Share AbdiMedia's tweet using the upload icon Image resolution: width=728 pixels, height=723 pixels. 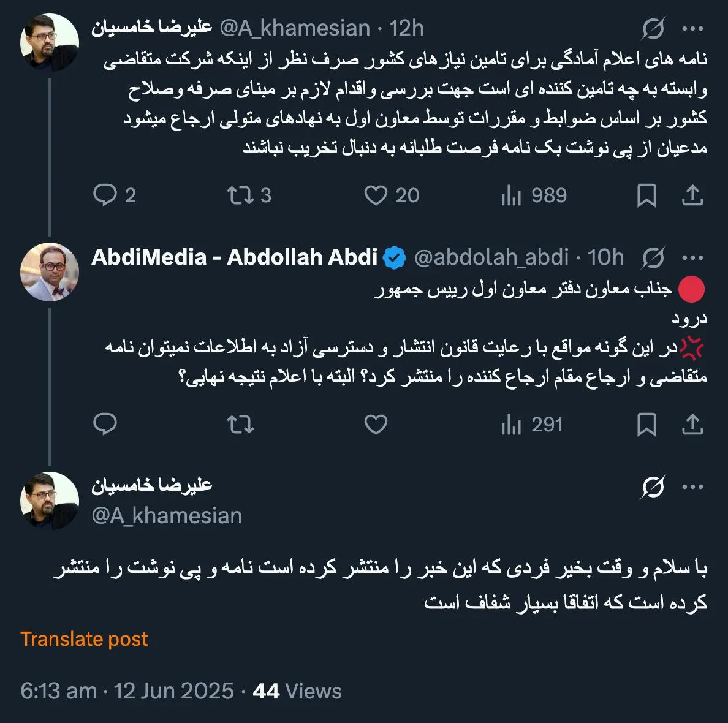coord(693,424)
